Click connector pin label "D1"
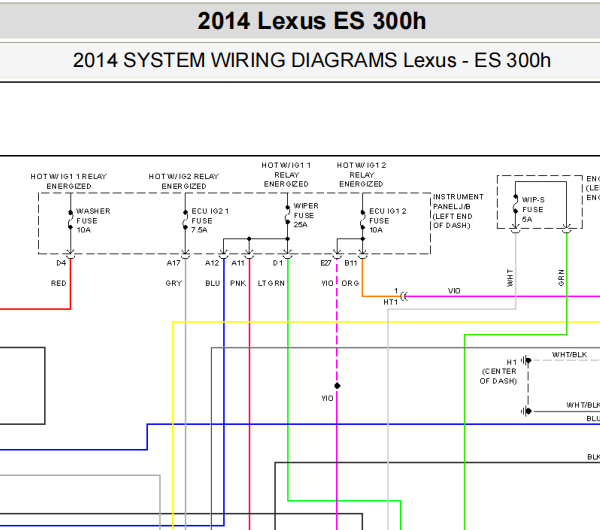This screenshot has width=600, height=530. [277, 263]
